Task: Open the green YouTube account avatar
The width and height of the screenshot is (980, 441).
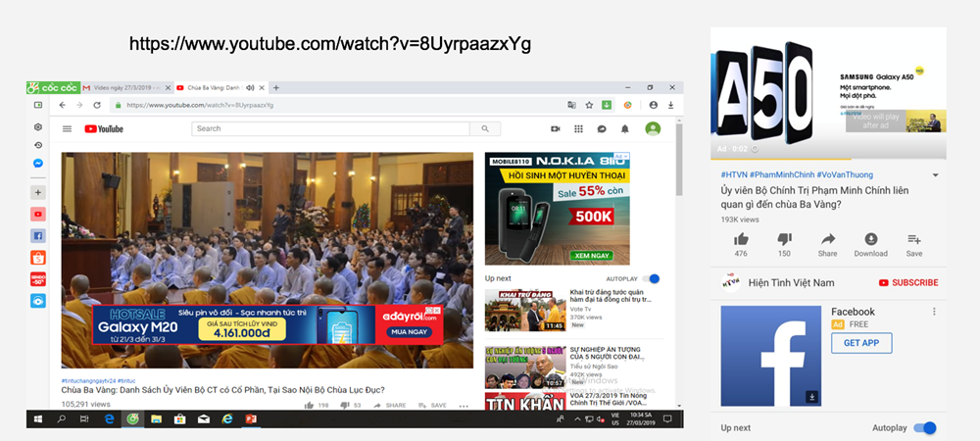Action: tap(653, 128)
